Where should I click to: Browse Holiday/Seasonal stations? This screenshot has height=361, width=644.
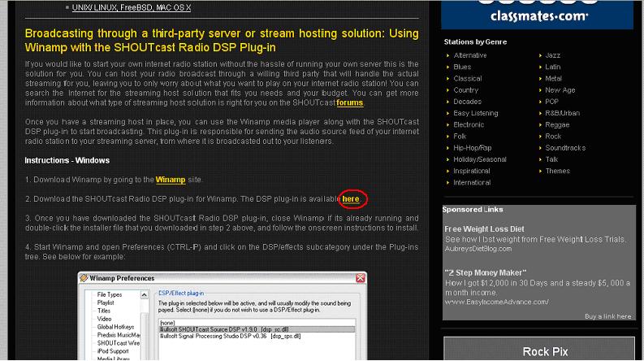[480, 159]
